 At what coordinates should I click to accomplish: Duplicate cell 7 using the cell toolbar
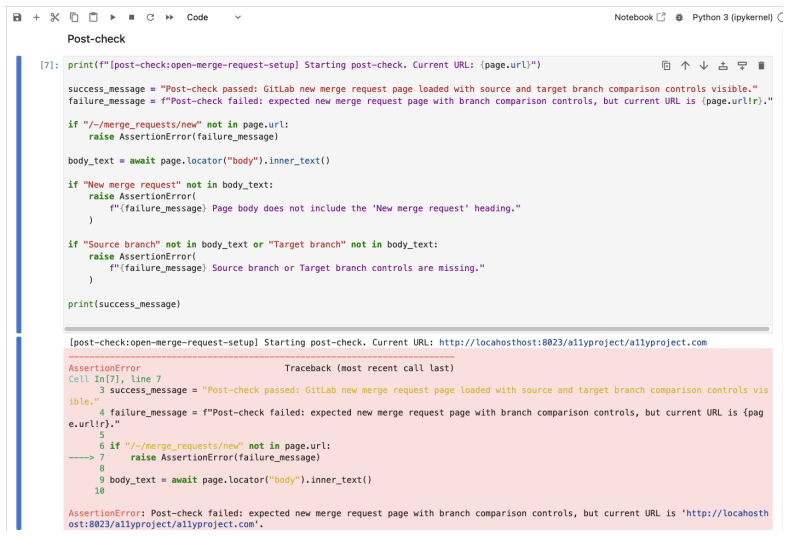pyautogui.click(x=666, y=65)
